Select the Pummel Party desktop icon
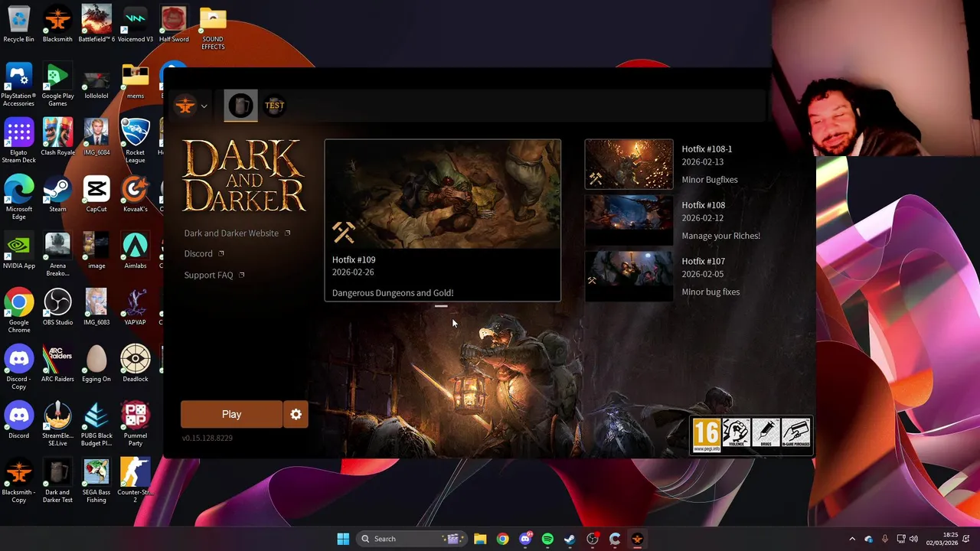Screen dimensions: 980x551 [x=136, y=424]
